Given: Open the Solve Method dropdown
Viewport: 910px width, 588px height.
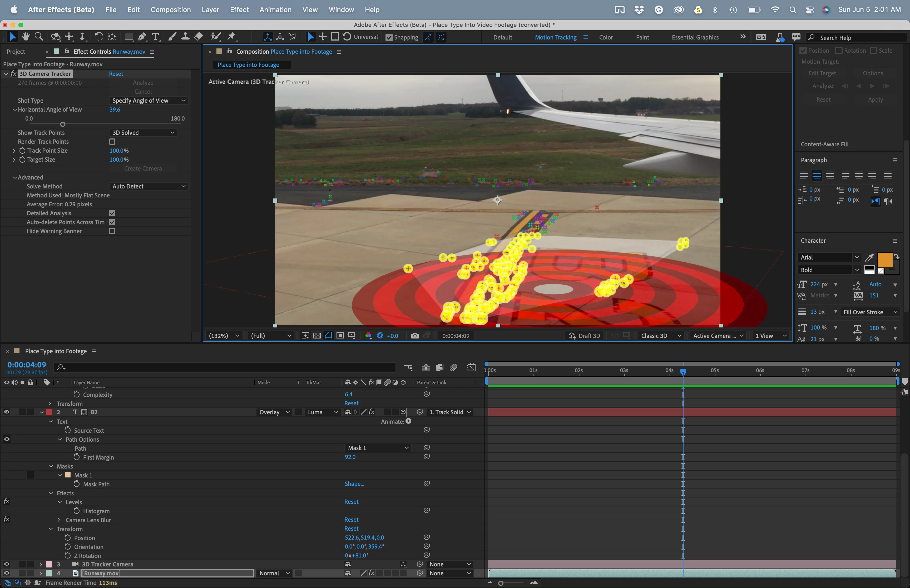Looking at the screenshot, I should tap(149, 186).
